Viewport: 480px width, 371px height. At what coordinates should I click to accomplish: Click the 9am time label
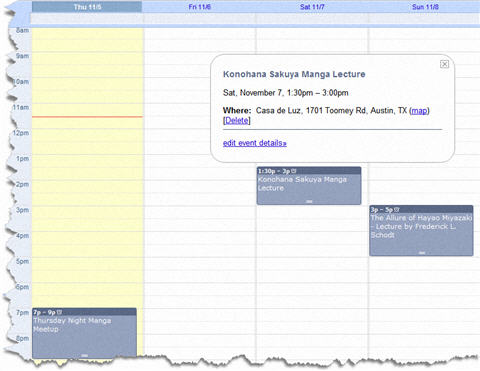tap(22, 56)
